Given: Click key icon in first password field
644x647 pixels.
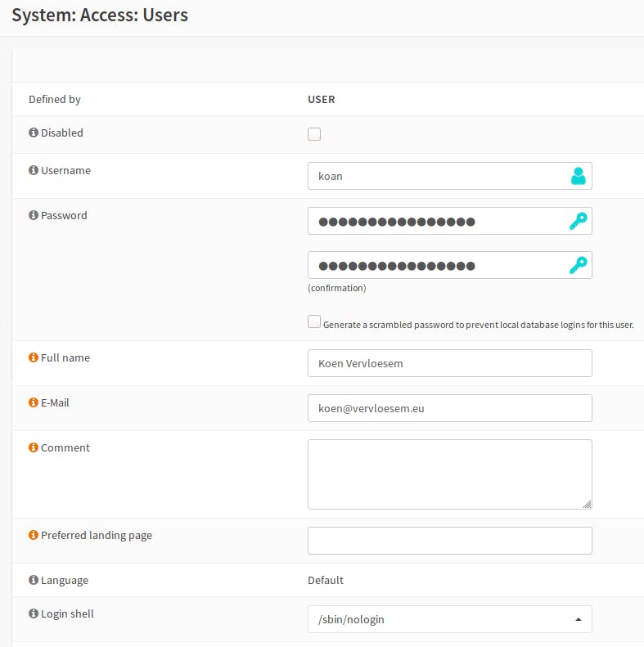Looking at the screenshot, I should click(x=578, y=221).
